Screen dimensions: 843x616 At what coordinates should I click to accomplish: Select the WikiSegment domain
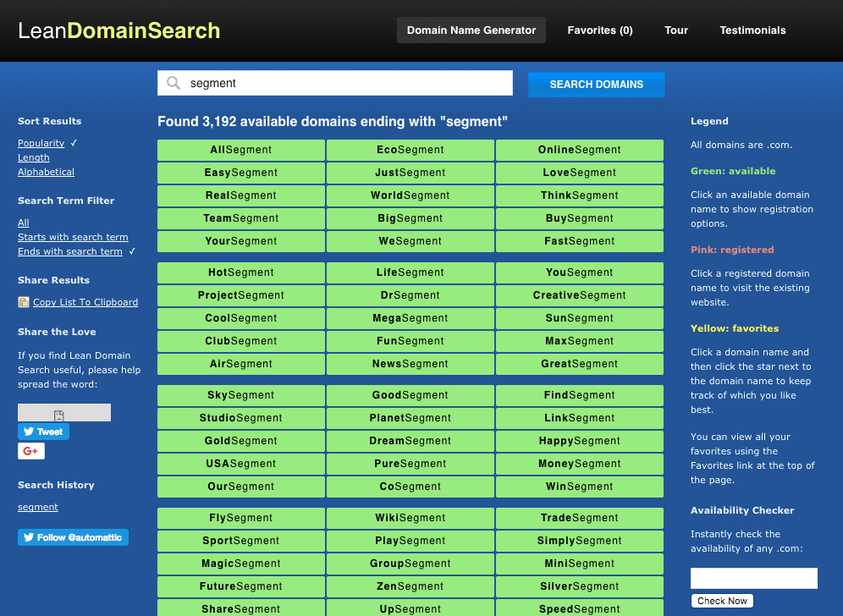(410, 518)
